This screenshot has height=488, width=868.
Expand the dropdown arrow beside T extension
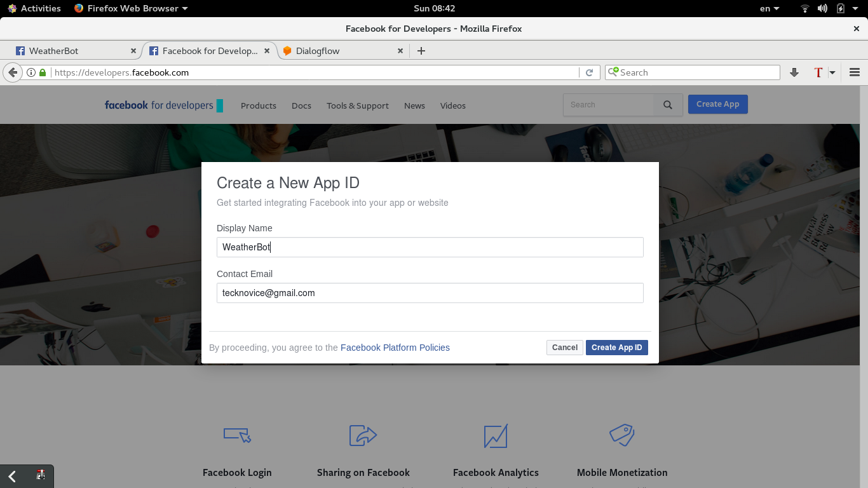click(x=832, y=72)
